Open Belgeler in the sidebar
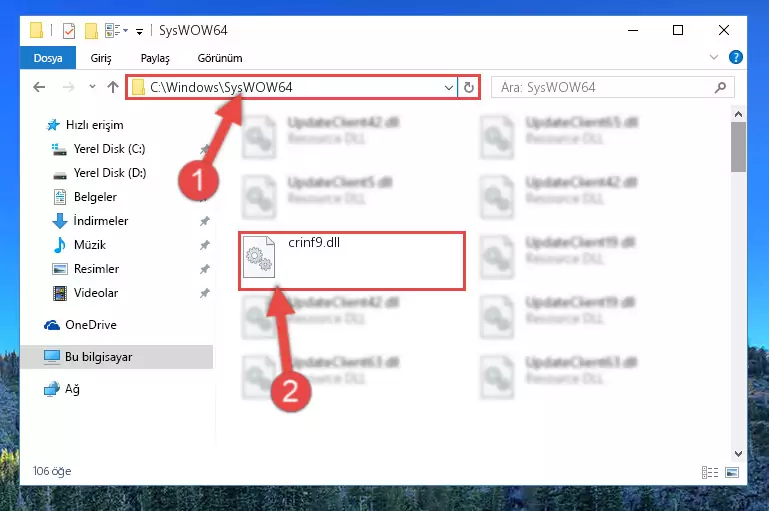This screenshot has height=511, width=769. pyautogui.click(x=95, y=197)
